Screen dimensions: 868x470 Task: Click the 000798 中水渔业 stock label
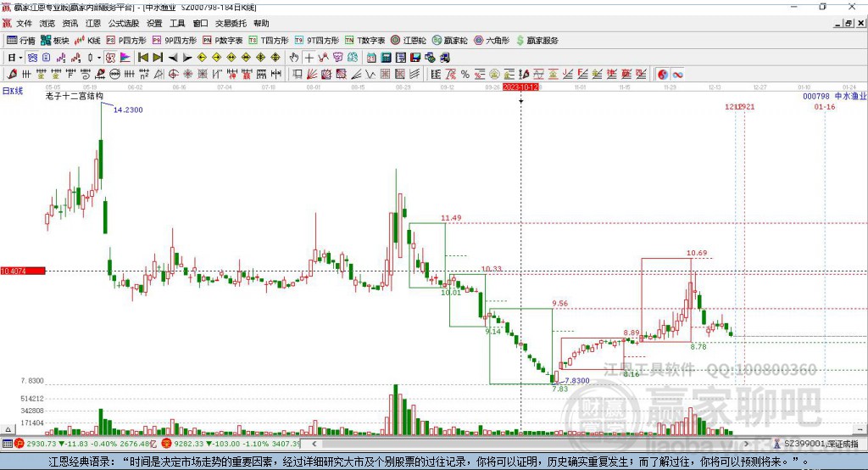[835, 97]
